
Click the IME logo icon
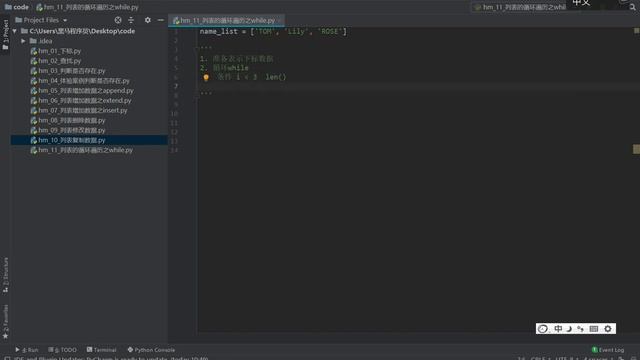click(543, 329)
